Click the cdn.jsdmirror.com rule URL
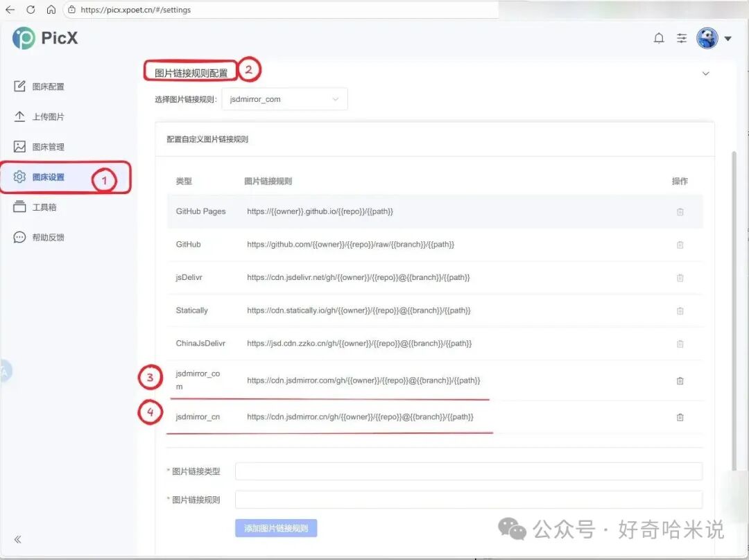 click(x=363, y=380)
